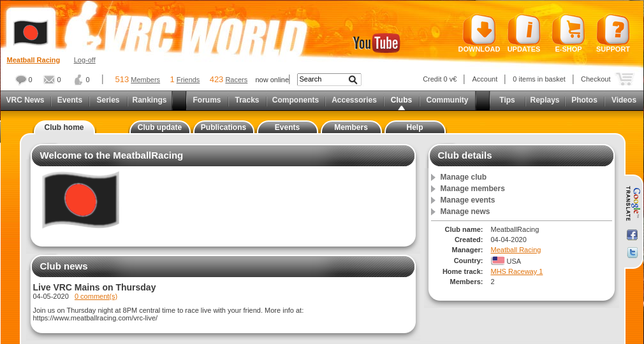644x344 pixels.
Task: Open Replays menu item
Action: tap(545, 100)
